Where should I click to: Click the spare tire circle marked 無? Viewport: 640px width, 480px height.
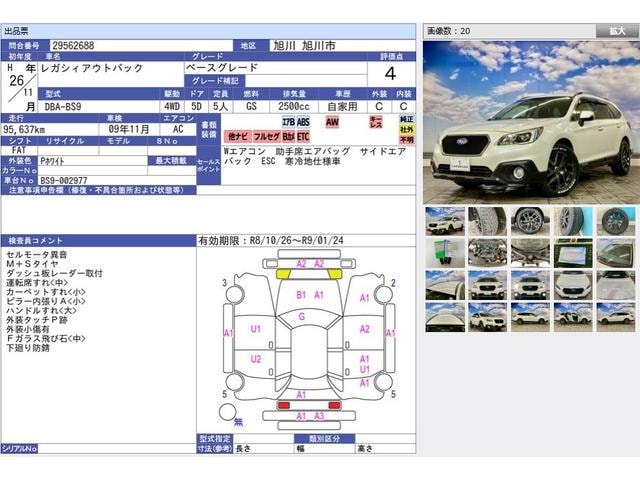pyautogui.click(x=227, y=411)
